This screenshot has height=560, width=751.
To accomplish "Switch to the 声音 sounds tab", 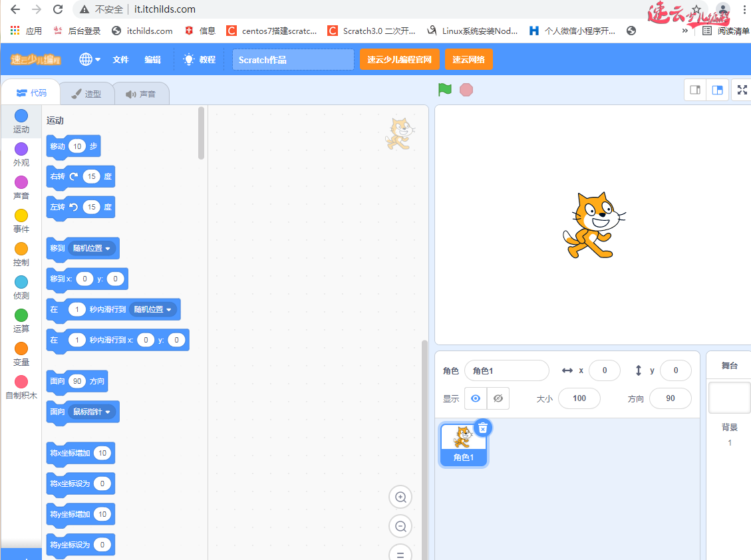I will (141, 94).
